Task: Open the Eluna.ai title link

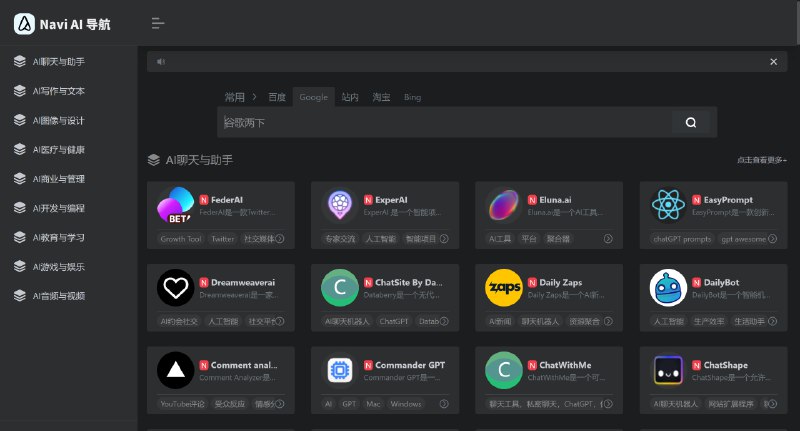Action: pyautogui.click(x=555, y=200)
